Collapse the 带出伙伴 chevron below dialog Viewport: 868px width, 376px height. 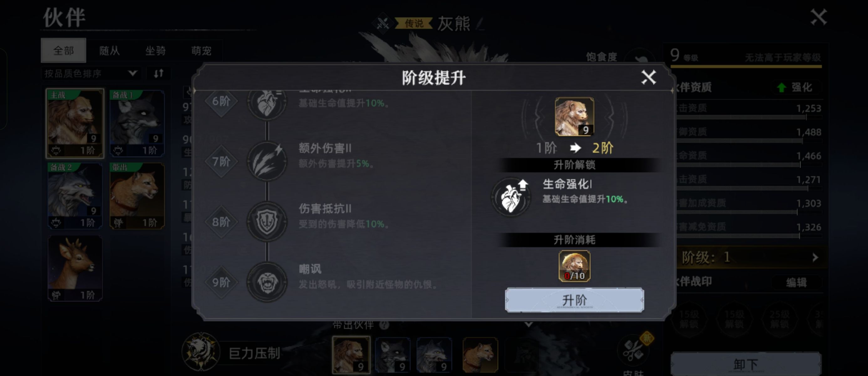[529, 324]
